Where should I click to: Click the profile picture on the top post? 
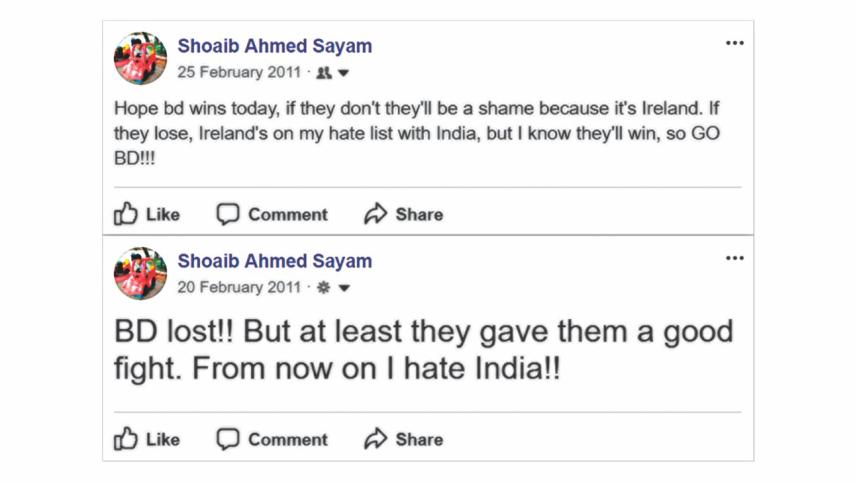(x=141, y=58)
